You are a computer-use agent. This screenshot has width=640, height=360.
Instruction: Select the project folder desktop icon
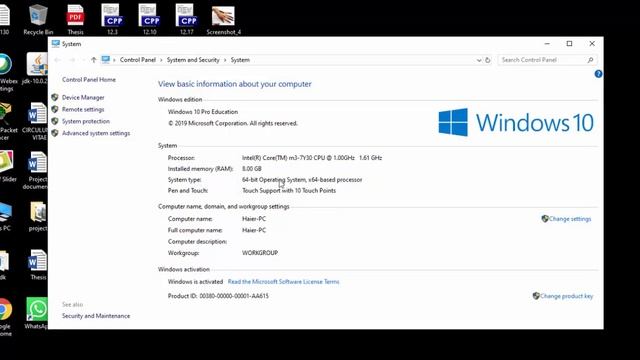[38, 216]
